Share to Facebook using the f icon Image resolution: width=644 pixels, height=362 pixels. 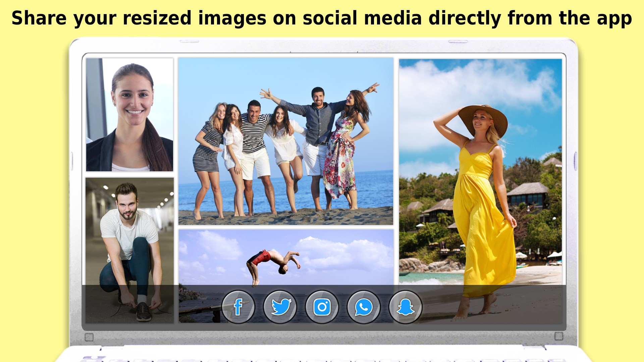[x=238, y=307]
